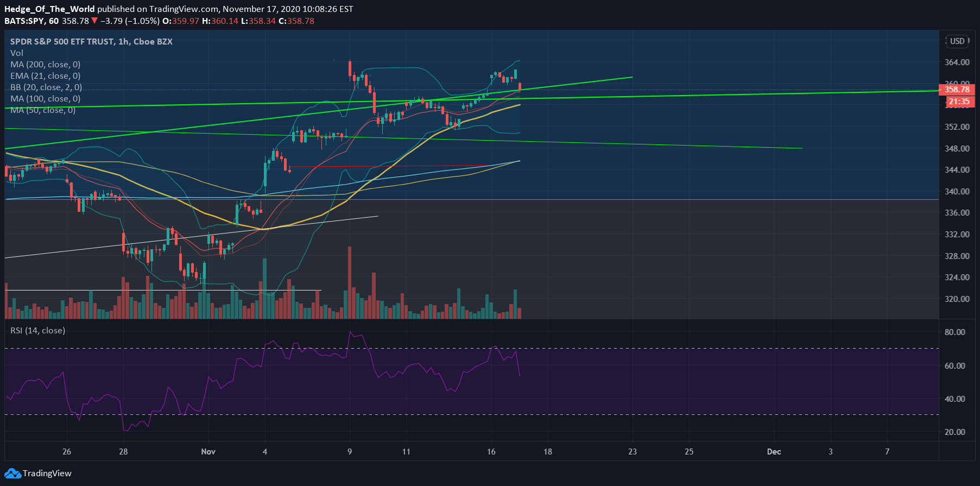This screenshot has height=486, width=980.
Task: Click the USD currency button
Action: (957, 41)
